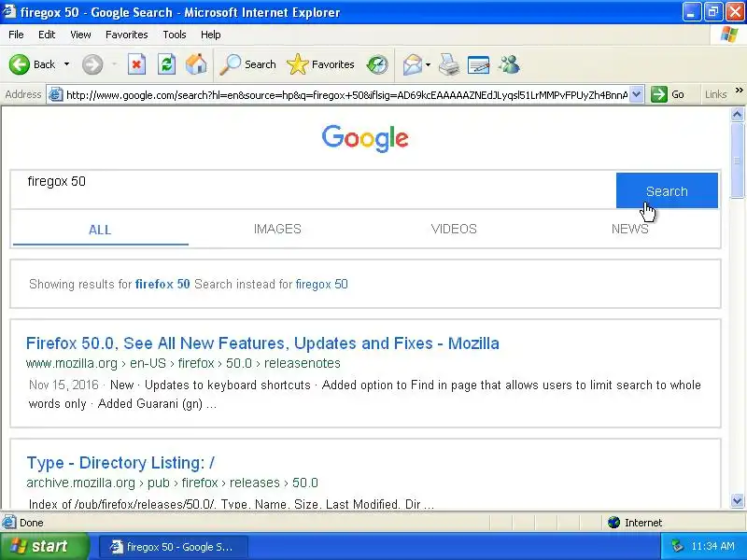The height and width of the screenshot is (560, 747).
Task: Open the Favorites menu
Action: coord(127,35)
